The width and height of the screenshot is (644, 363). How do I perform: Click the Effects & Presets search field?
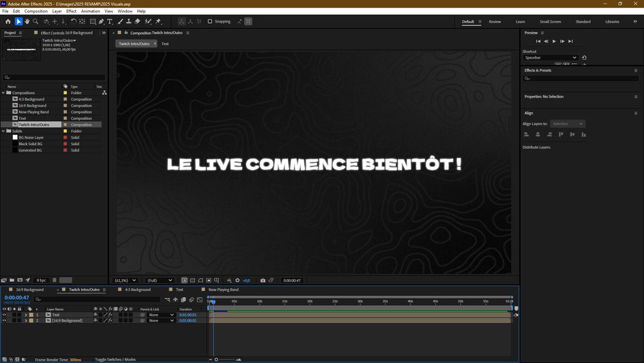point(581,78)
